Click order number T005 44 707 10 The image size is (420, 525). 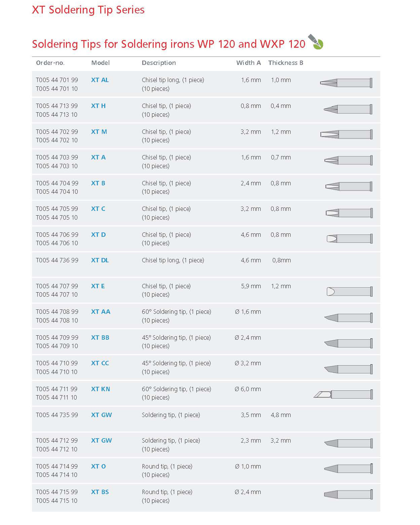(x=57, y=295)
